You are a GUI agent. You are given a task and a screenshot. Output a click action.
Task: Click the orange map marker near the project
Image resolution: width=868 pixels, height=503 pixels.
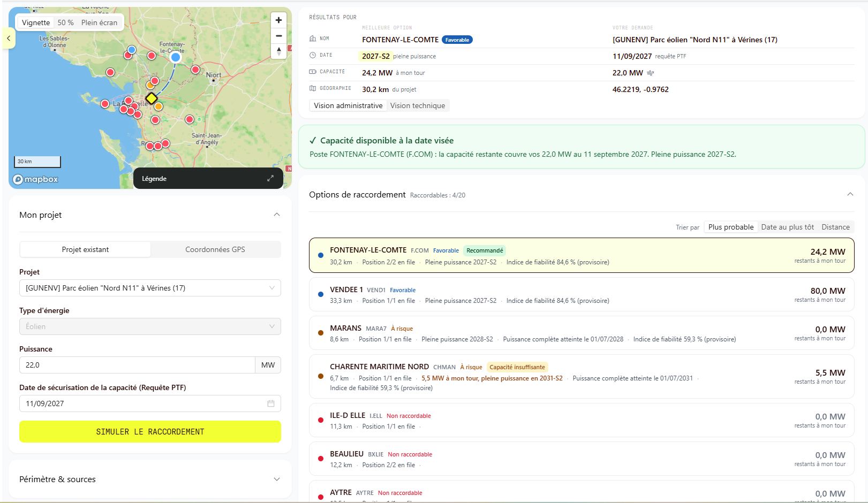158,106
